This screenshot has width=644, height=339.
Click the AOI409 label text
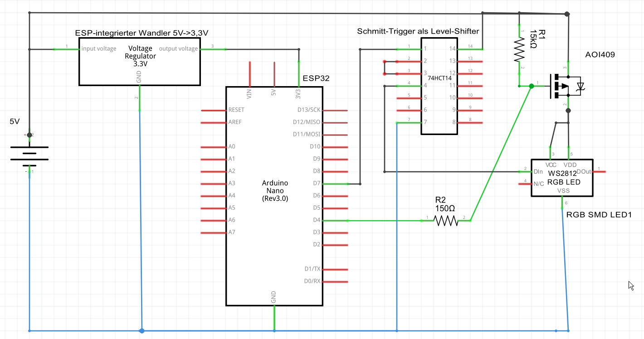pyautogui.click(x=600, y=54)
